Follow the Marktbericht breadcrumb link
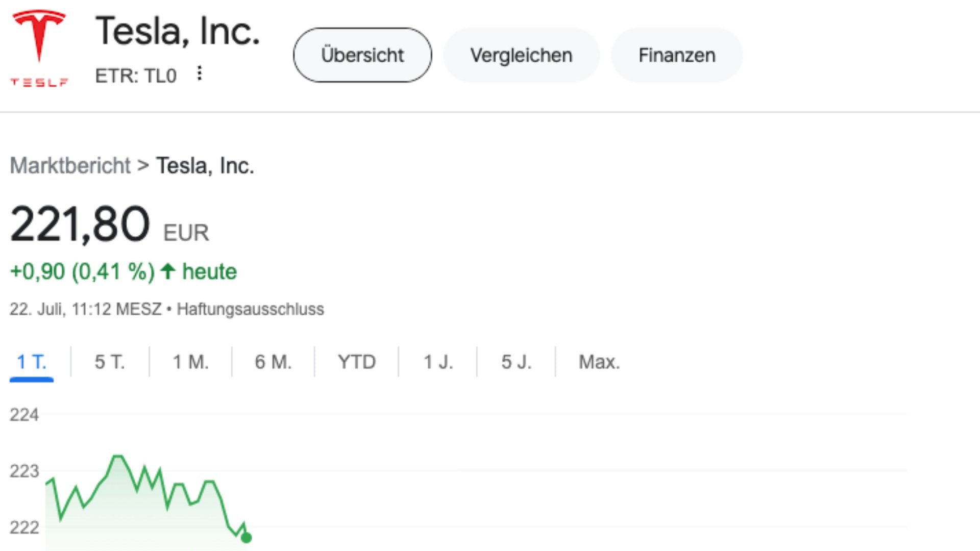980x551 pixels. (70, 166)
